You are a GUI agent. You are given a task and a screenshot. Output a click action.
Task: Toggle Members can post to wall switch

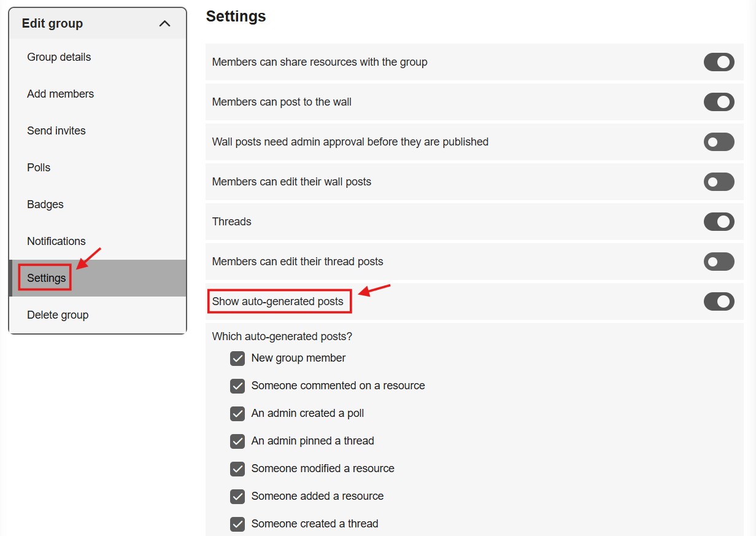719,102
